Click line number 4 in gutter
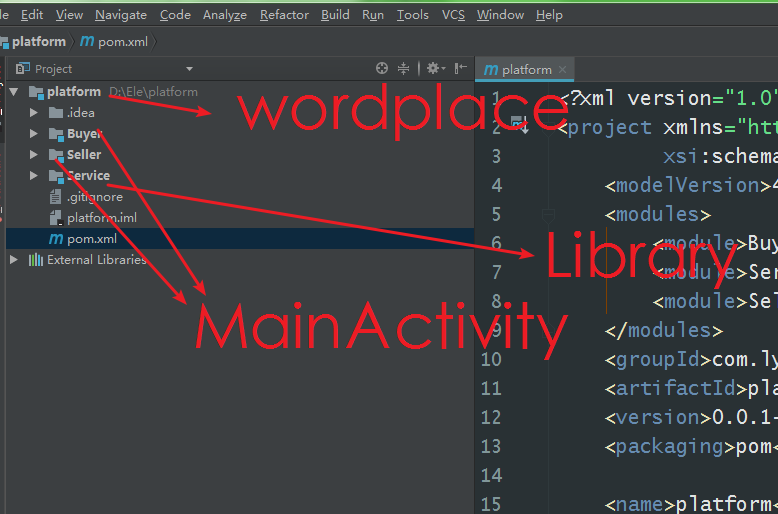Viewport: 778px width, 514px height. [x=497, y=185]
